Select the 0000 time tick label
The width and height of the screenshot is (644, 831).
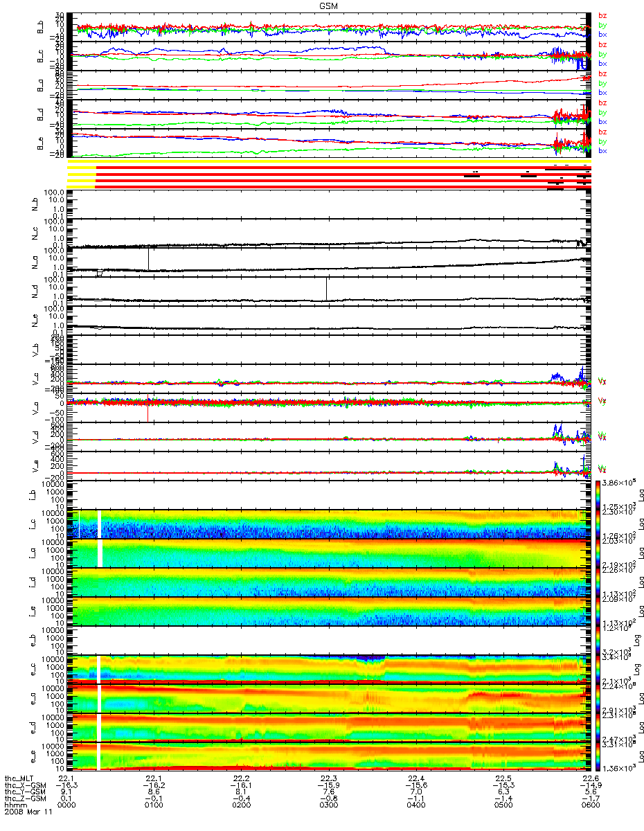point(66,805)
